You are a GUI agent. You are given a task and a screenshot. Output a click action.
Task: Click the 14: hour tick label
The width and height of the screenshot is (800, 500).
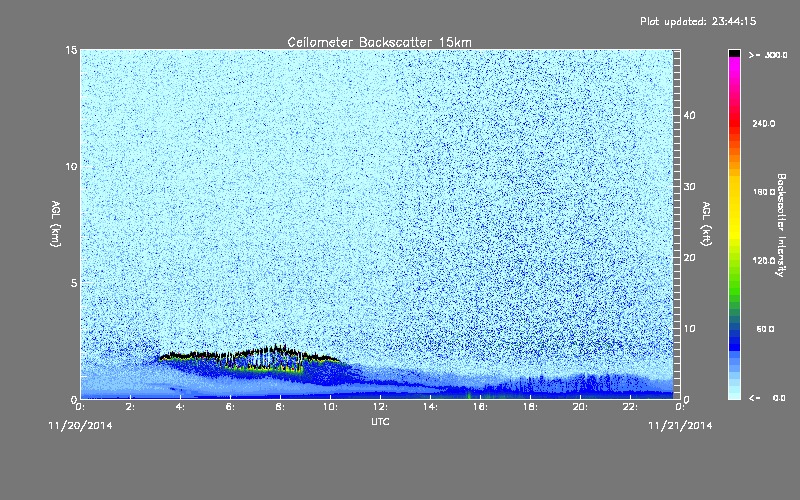point(430,407)
